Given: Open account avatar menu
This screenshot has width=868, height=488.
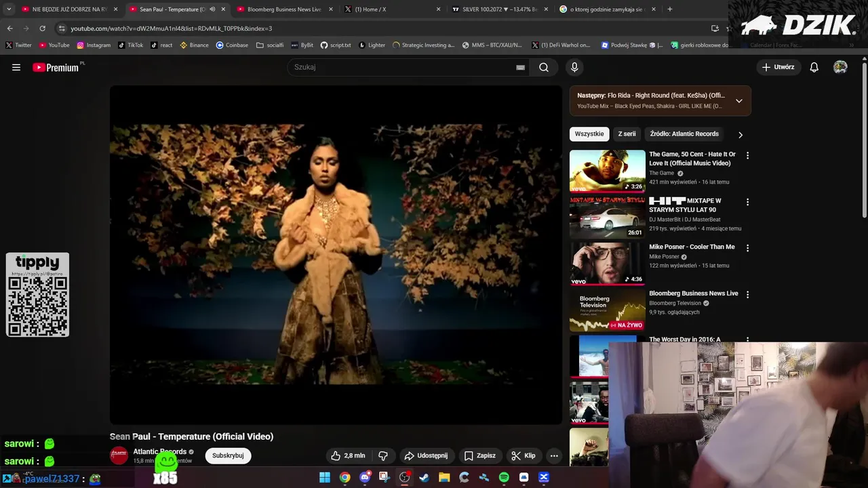Looking at the screenshot, I should (x=840, y=67).
